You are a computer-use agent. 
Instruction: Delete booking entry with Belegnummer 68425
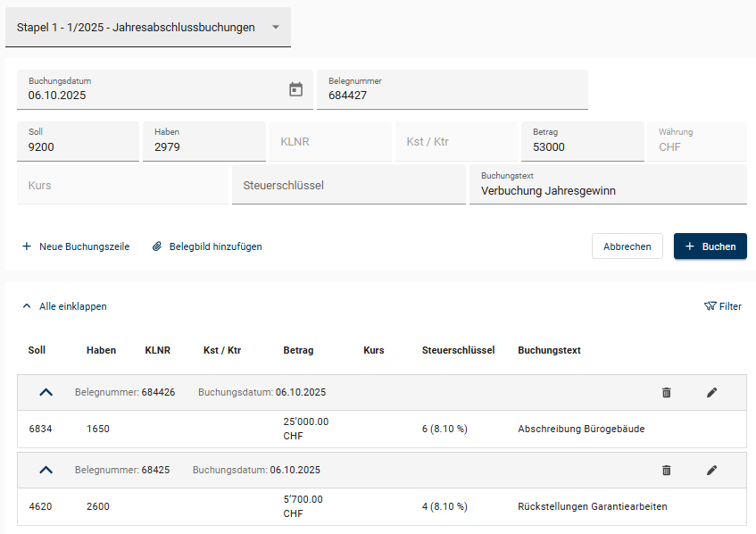click(666, 470)
